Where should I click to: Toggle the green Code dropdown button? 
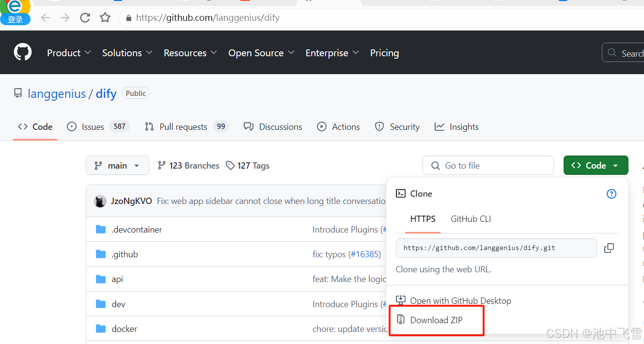[x=596, y=165]
